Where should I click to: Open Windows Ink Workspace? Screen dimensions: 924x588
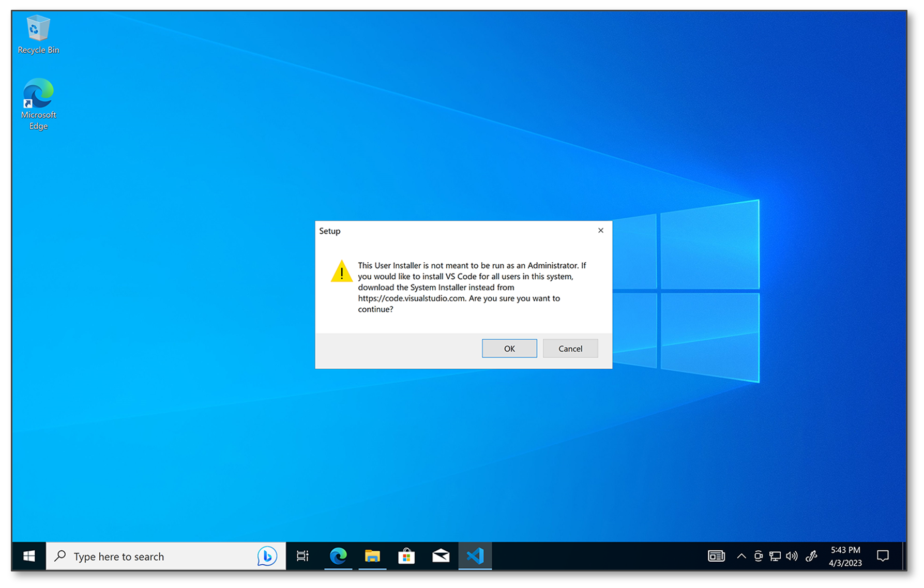[x=811, y=556]
